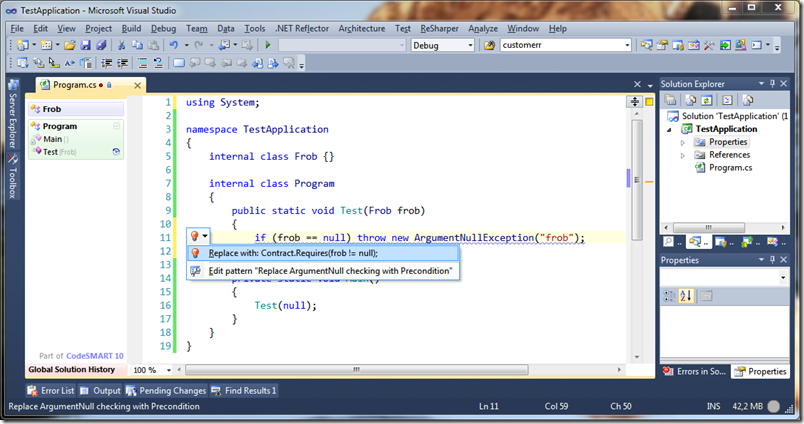Image resolution: width=804 pixels, height=424 pixels.
Task: Click the CodeSMART 10 link
Action: 95,356
